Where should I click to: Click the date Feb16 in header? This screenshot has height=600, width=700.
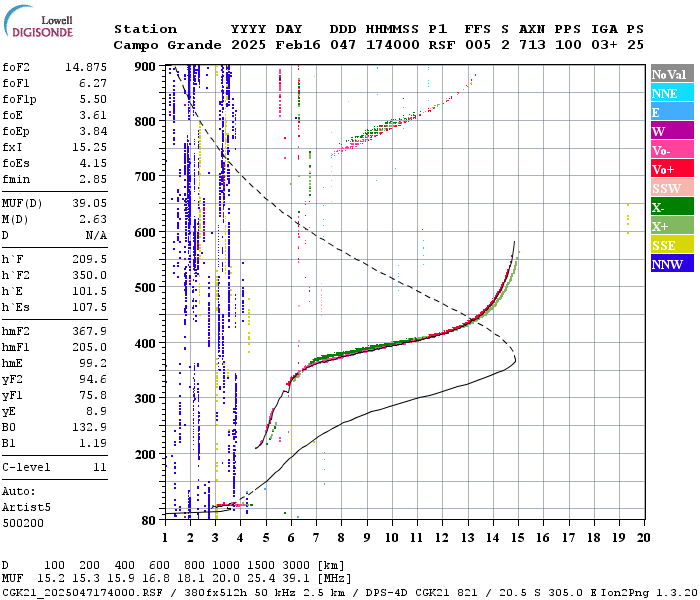point(298,45)
